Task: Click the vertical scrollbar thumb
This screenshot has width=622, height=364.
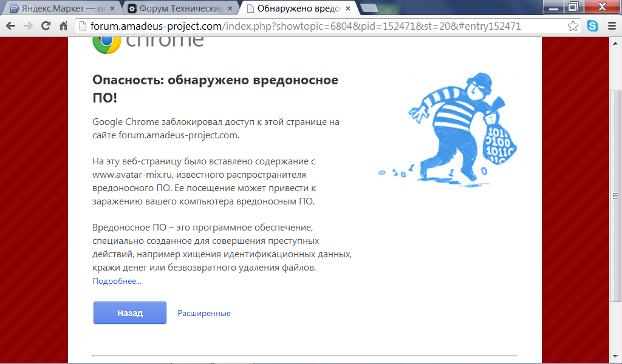Action: click(615, 194)
